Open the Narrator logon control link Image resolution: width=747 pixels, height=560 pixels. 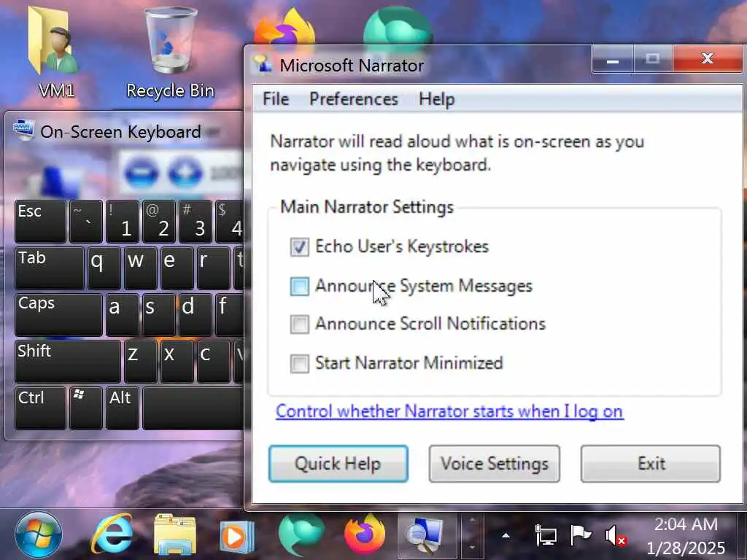tap(449, 411)
